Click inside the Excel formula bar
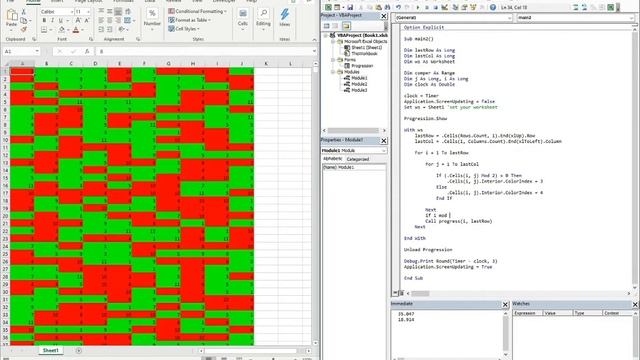 tap(204, 51)
